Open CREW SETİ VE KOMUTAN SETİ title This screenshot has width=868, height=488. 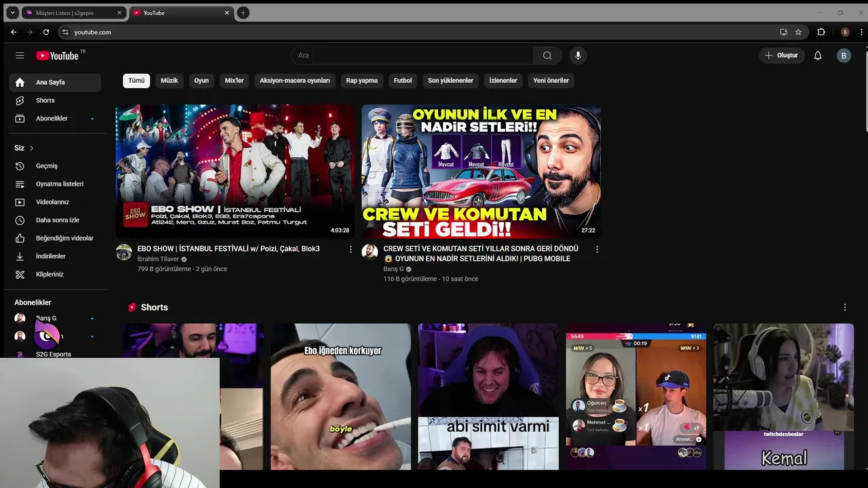[x=481, y=253]
